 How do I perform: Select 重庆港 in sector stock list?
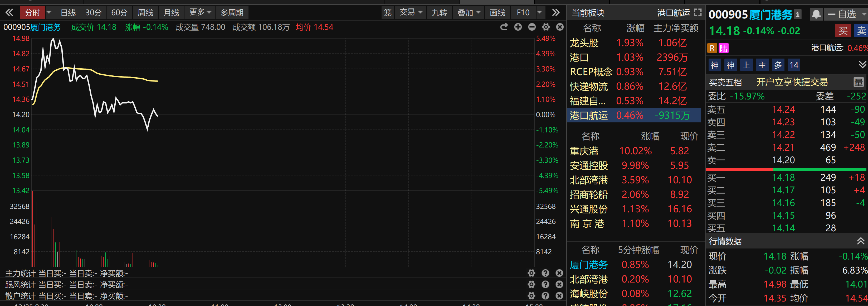[584, 151]
